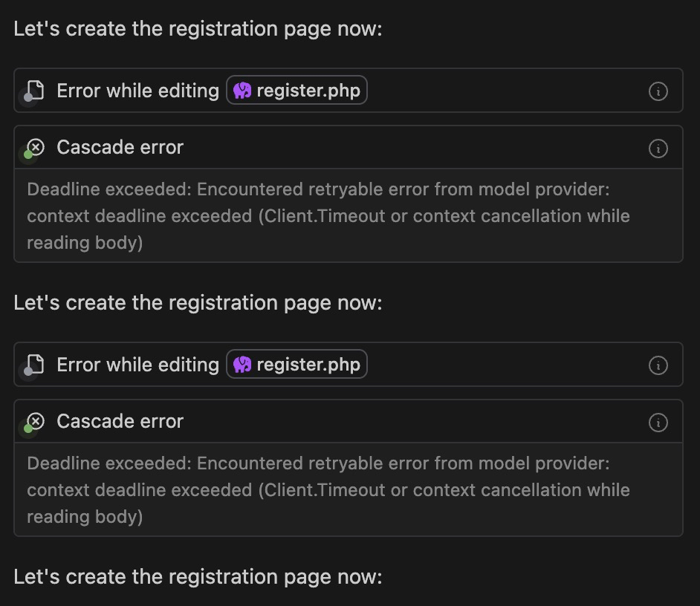Show info for the first 'Error while editing' row
This screenshot has width=700, height=606.
tap(658, 91)
